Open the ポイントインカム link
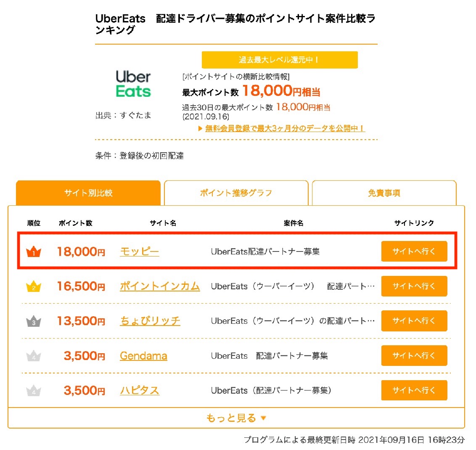 coord(160,286)
